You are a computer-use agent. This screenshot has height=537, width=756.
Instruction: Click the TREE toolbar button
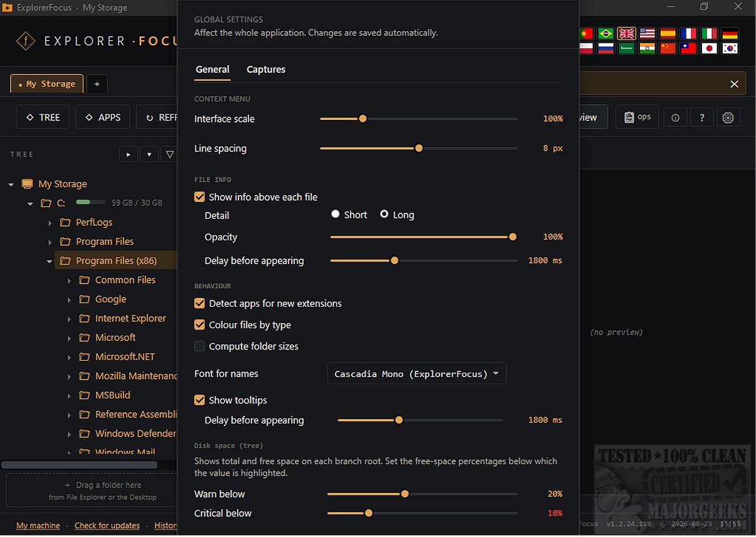point(43,117)
